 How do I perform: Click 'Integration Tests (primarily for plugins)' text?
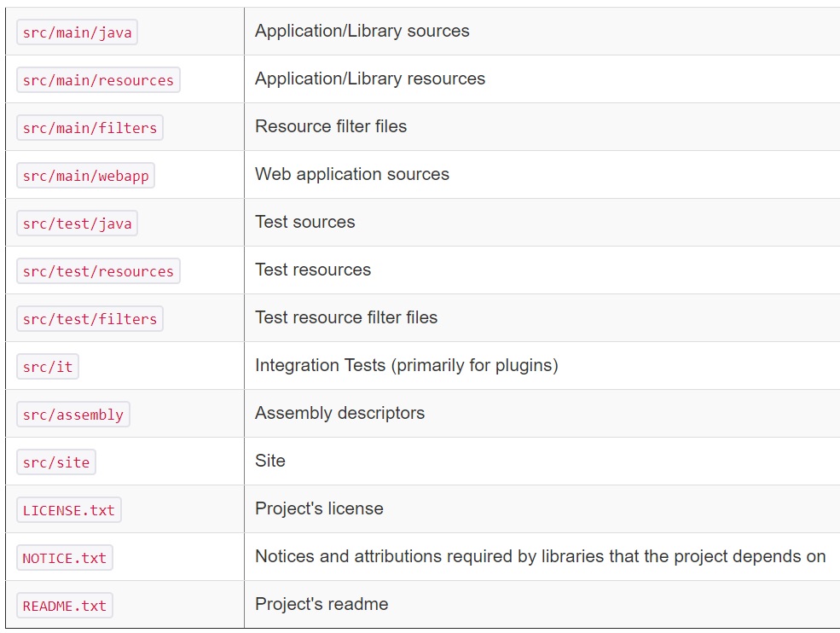tap(406, 366)
